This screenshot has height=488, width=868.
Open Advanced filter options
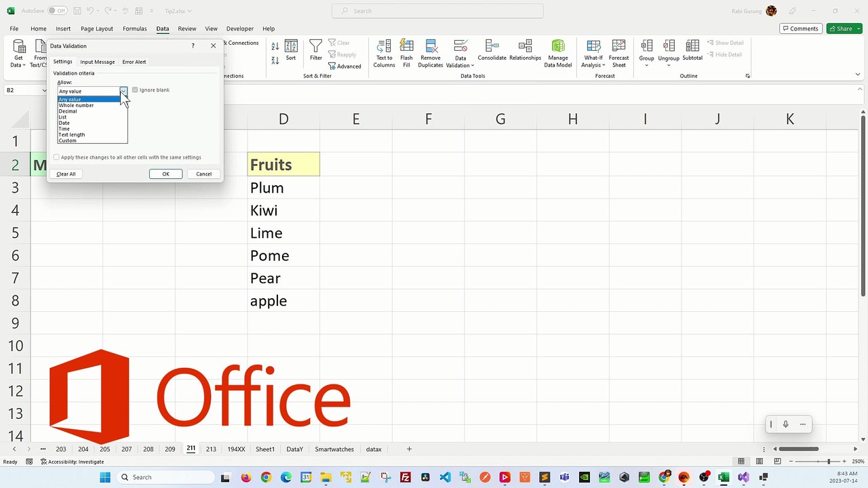tap(344, 66)
